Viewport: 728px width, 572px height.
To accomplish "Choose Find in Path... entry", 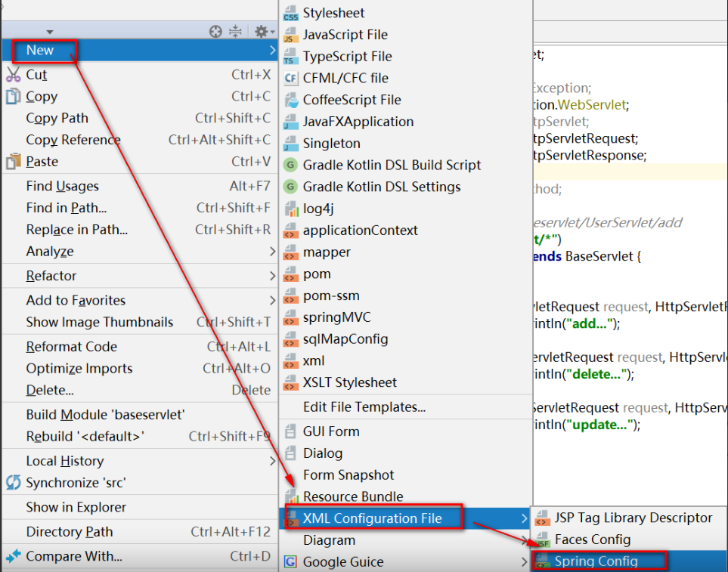I will point(140,208).
